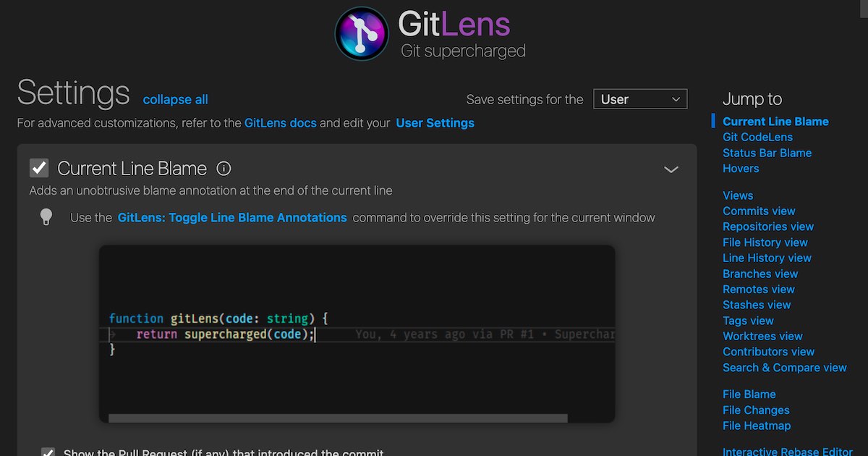This screenshot has height=456, width=868.
Task: Open Worktrees view settings
Action: pyautogui.click(x=762, y=336)
